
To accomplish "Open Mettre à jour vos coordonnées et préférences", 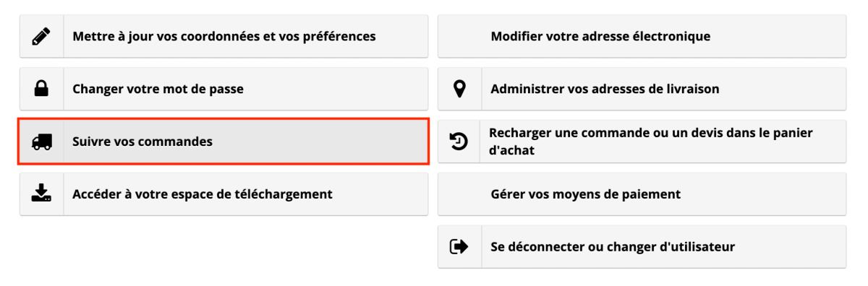I will click(x=224, y=36).
